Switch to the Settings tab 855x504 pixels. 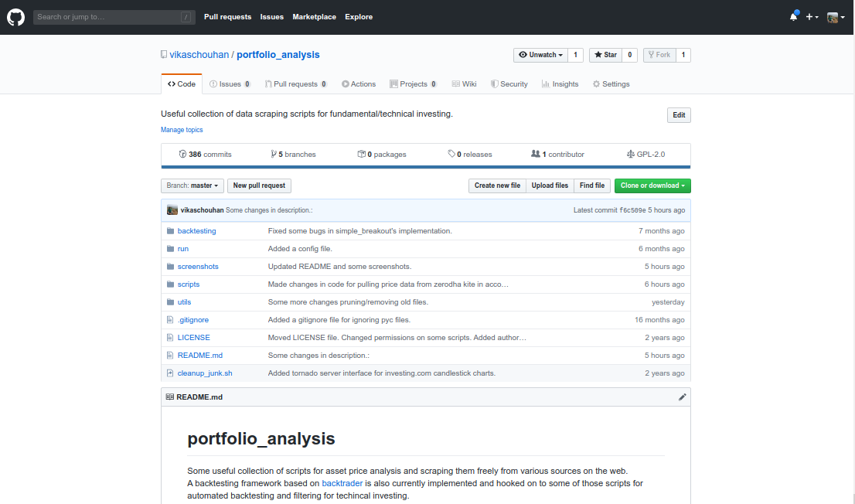coord(611,84)
